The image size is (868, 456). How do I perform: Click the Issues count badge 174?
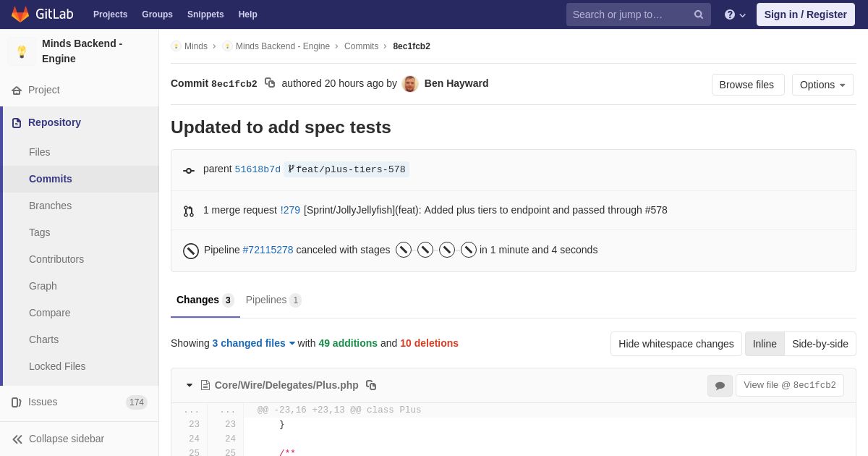(137, 402)
